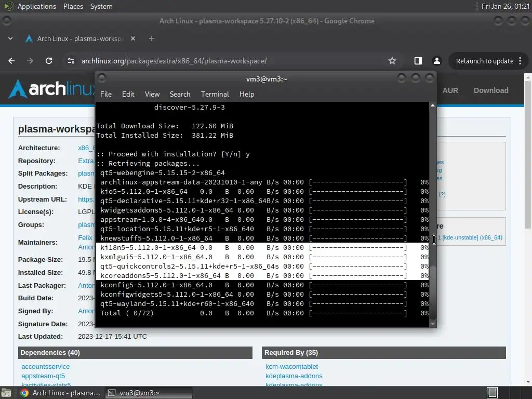Open the System panel menu
This screenshot has width=532, height=399.
tap(101, 6)
